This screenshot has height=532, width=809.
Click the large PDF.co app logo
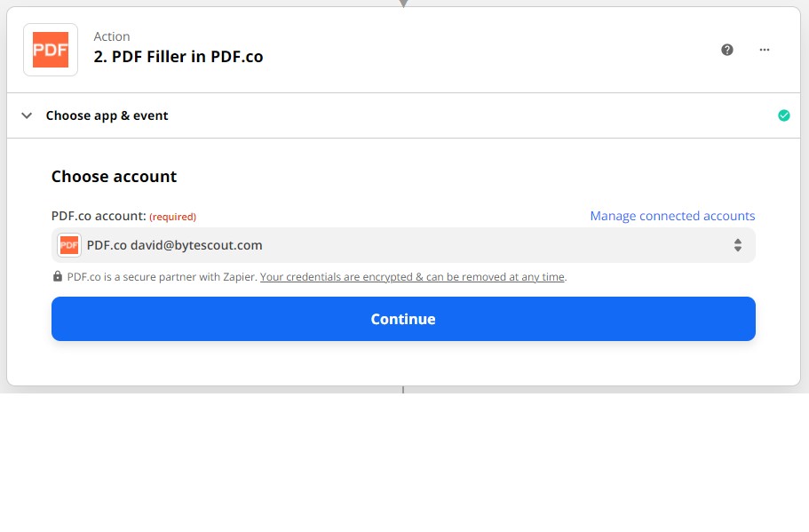pyautogui.click(x=51, y=50)
